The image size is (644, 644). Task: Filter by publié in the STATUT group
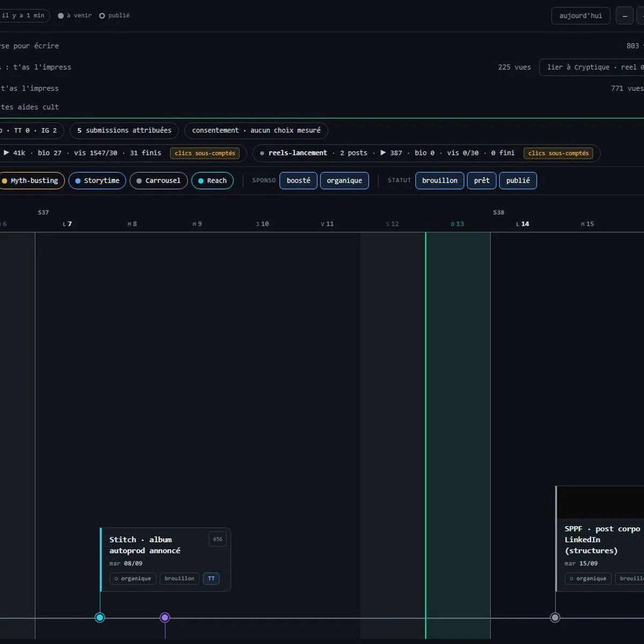coord(518,181)
